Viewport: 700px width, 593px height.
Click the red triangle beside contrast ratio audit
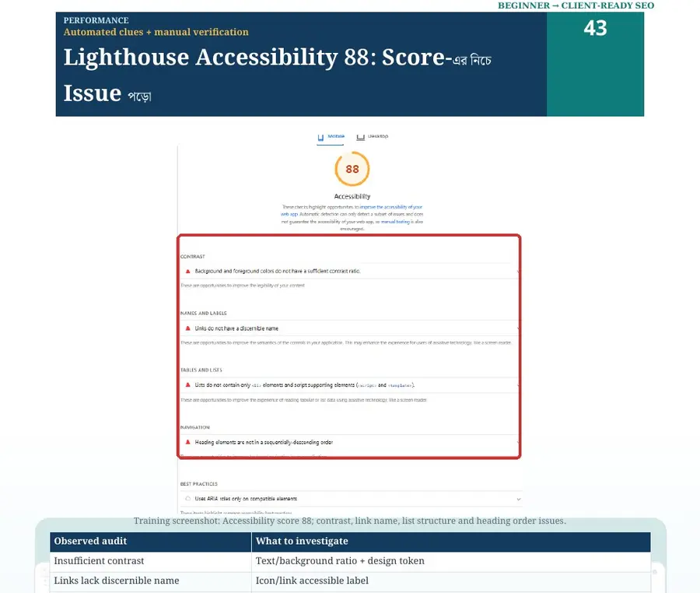click(x=188, y=271)
